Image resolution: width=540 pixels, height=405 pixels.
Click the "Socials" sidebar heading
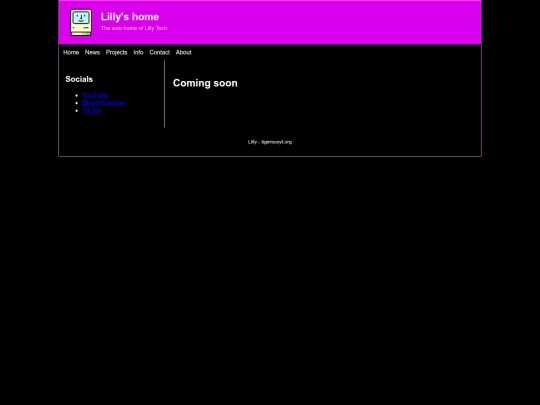click(79, 79)
